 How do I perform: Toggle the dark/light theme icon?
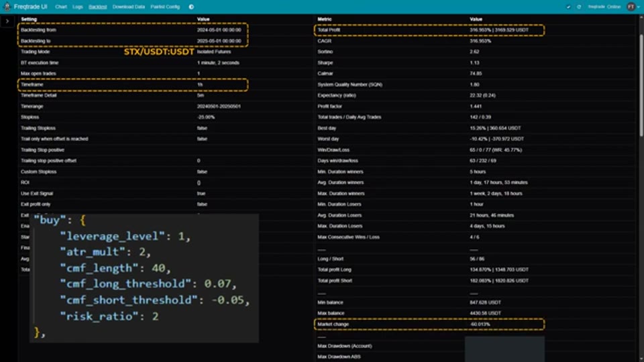point(191,7)
